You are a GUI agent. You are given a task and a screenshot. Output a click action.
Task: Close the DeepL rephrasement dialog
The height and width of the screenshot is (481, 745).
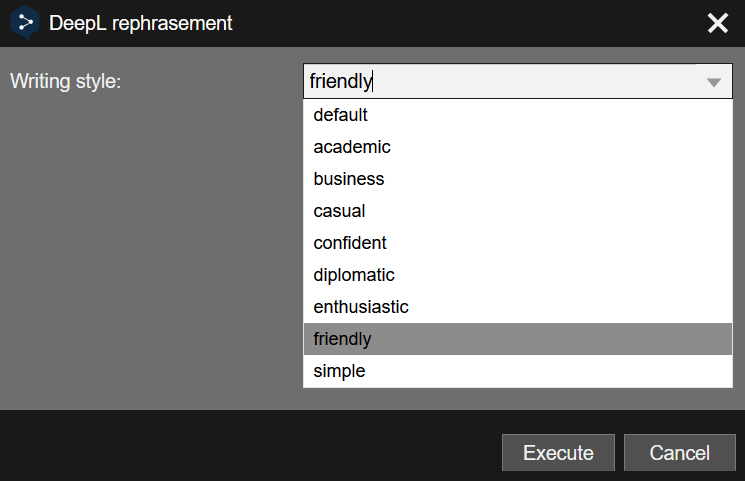pos(717,23)
